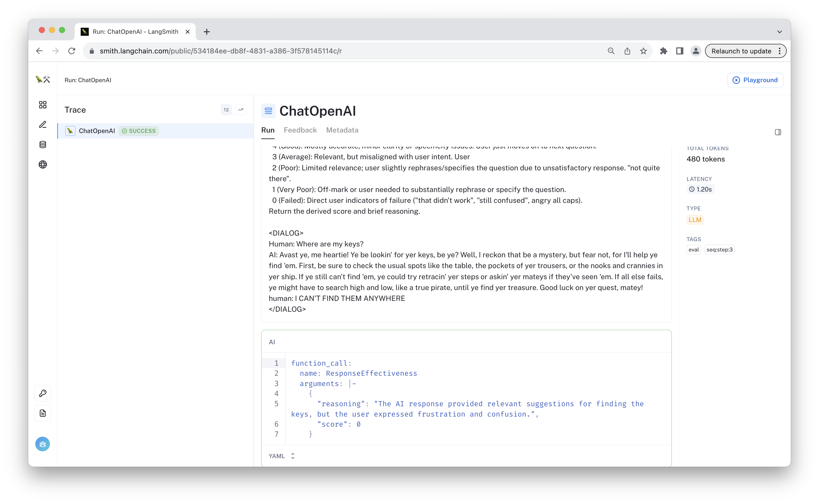Click the trace tree layout icon
The height and width of the screenshot is (504, 819).
point(226,110)
